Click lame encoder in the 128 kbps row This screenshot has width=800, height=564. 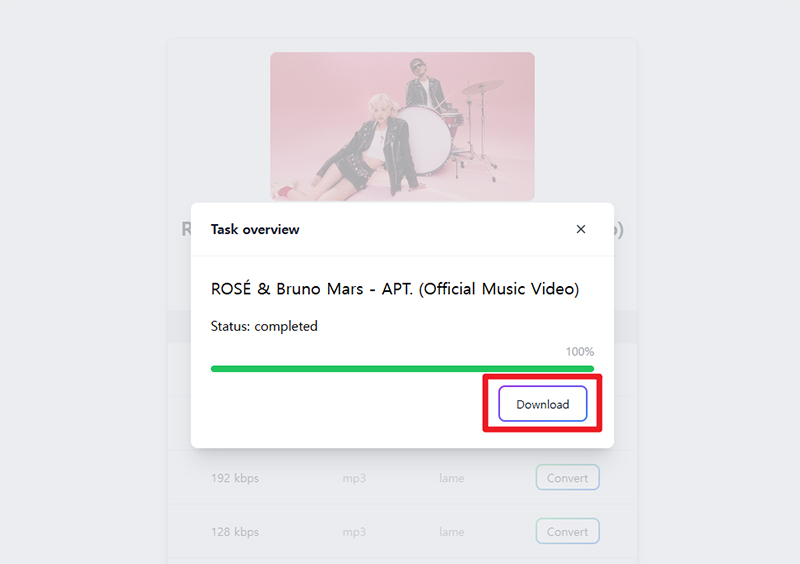[x=452, y=532]
